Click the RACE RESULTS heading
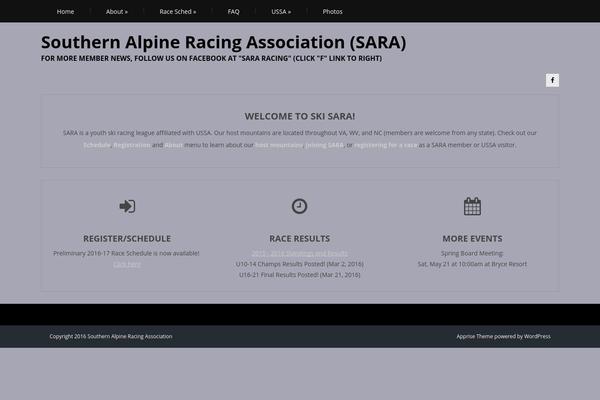Screen dimensions: 600x400 pyautogui.click(x=300, y=239)
